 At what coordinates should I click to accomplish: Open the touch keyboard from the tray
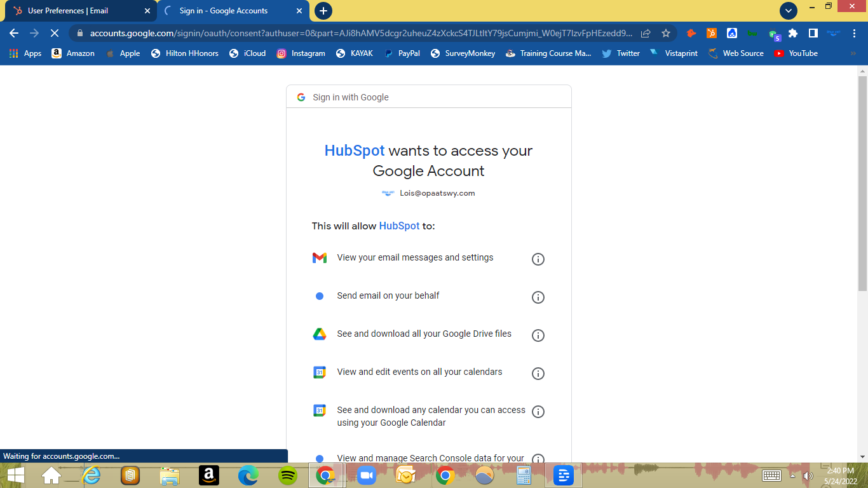[x=771, y=475]
